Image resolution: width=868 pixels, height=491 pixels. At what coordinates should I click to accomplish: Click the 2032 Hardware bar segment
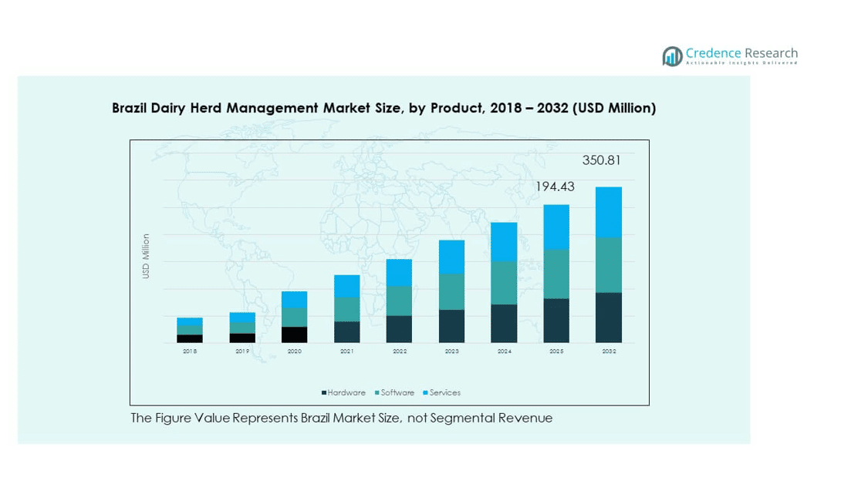(608, 318)
